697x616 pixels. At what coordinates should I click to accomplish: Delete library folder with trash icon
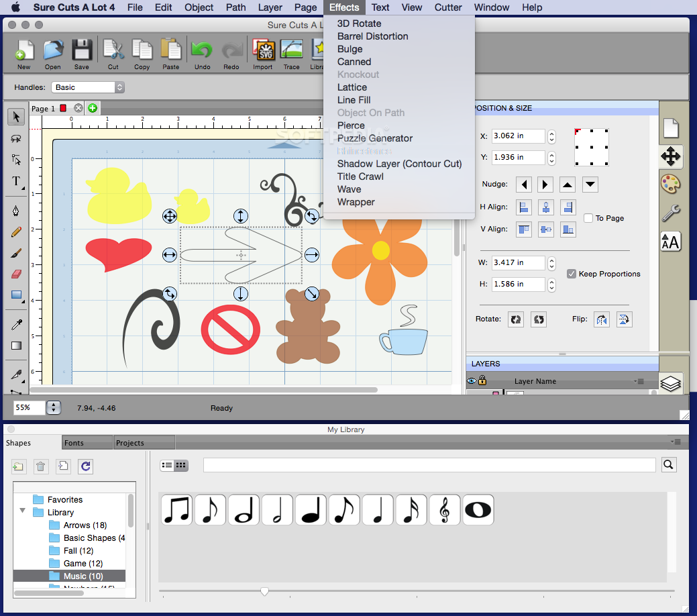click(40, 466)
